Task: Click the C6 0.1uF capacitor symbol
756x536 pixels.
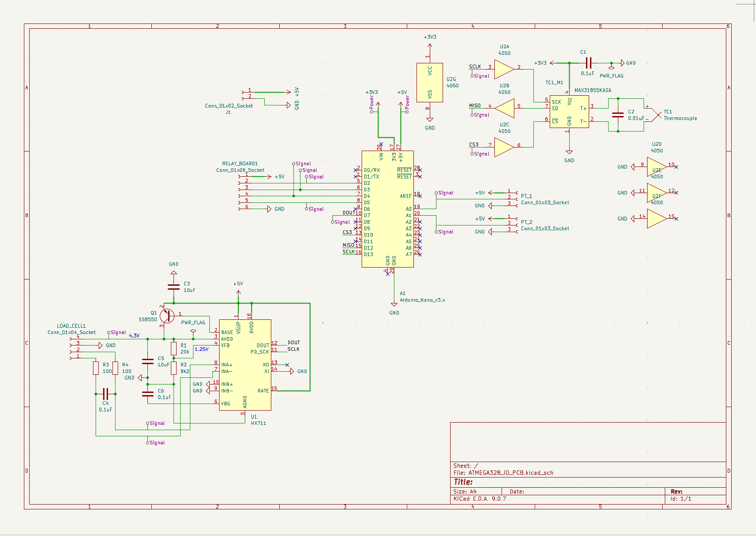Action: tap(147, 394)
